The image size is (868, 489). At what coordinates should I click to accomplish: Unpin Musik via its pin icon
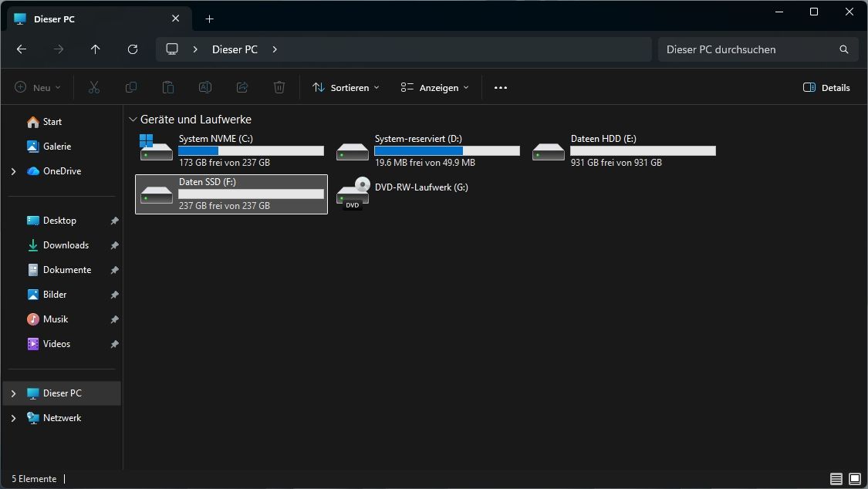click(115, 319)
